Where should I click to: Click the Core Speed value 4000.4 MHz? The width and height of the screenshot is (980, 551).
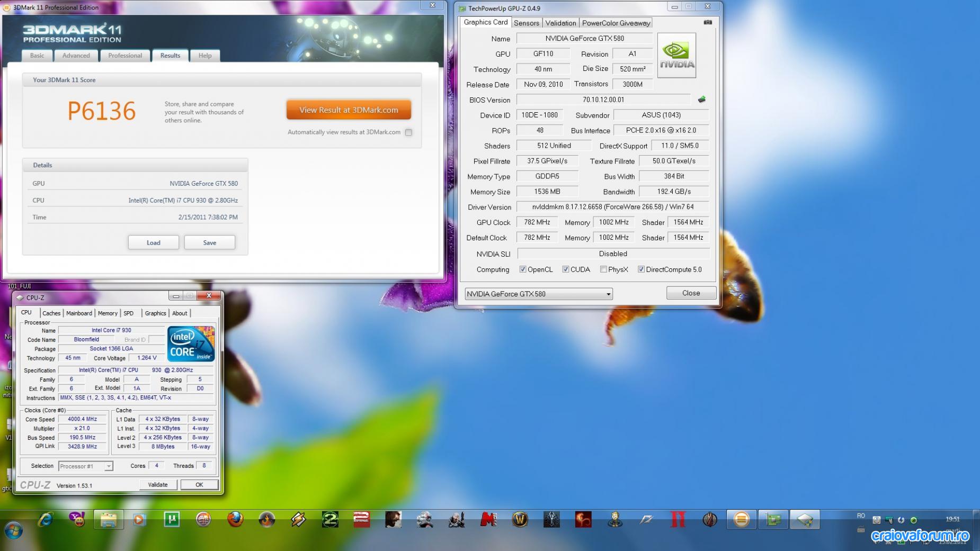tap(83, 419)
